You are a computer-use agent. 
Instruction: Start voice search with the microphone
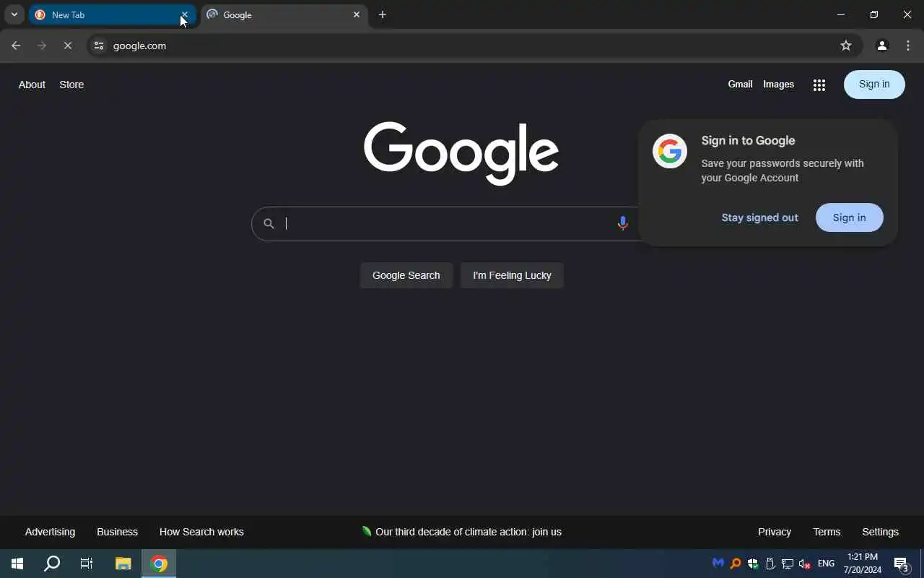[622, 223]
